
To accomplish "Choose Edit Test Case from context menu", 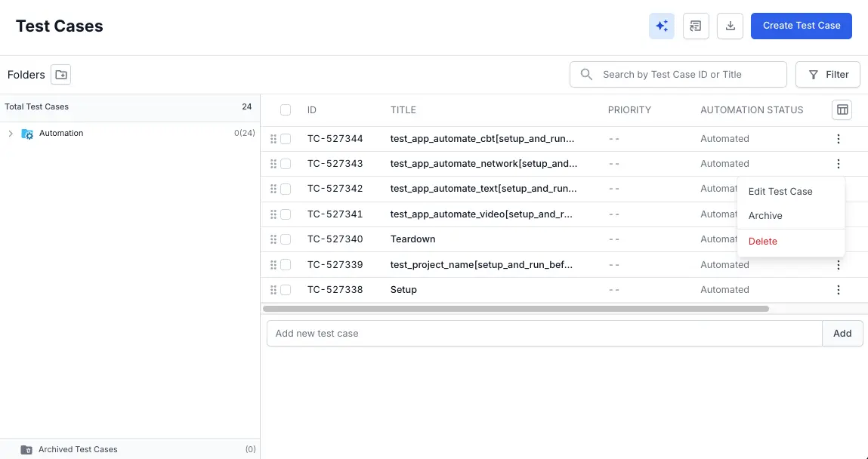I will pos(780,192).
